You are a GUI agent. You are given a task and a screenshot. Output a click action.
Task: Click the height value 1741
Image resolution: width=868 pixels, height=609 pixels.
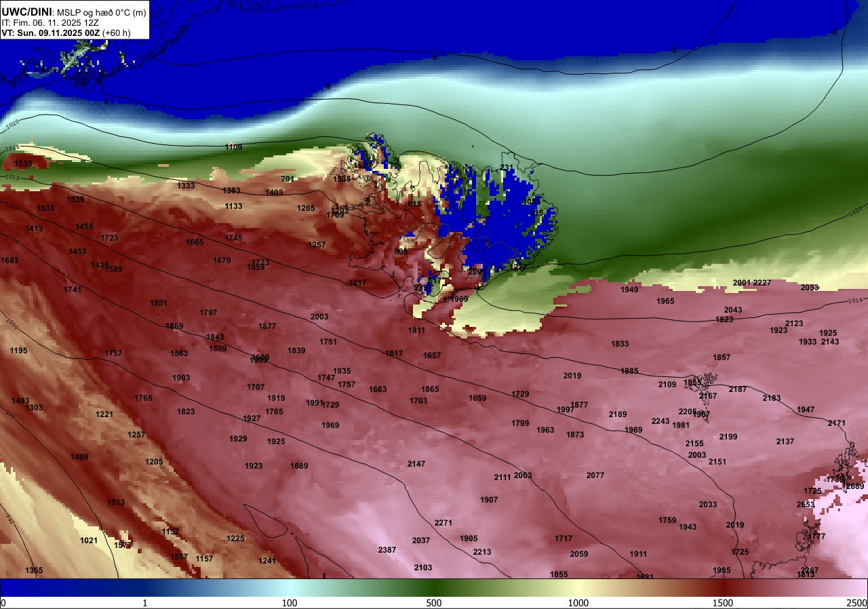coord(73,290)
